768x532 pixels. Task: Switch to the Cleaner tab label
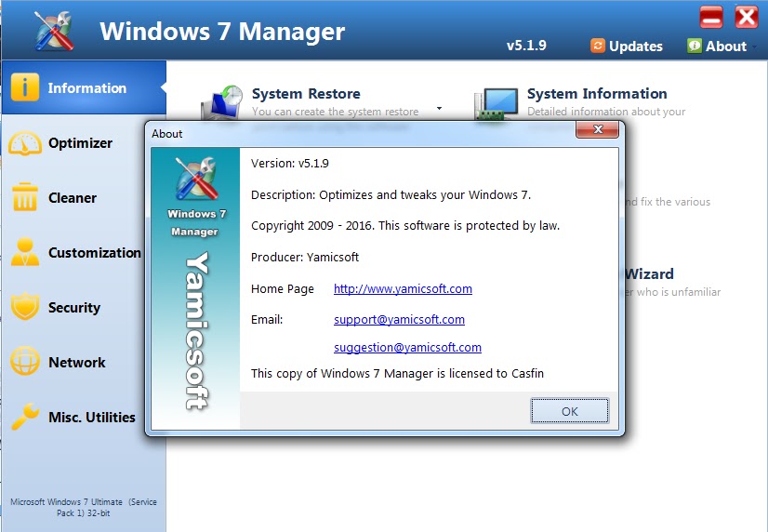coord(73,197)
